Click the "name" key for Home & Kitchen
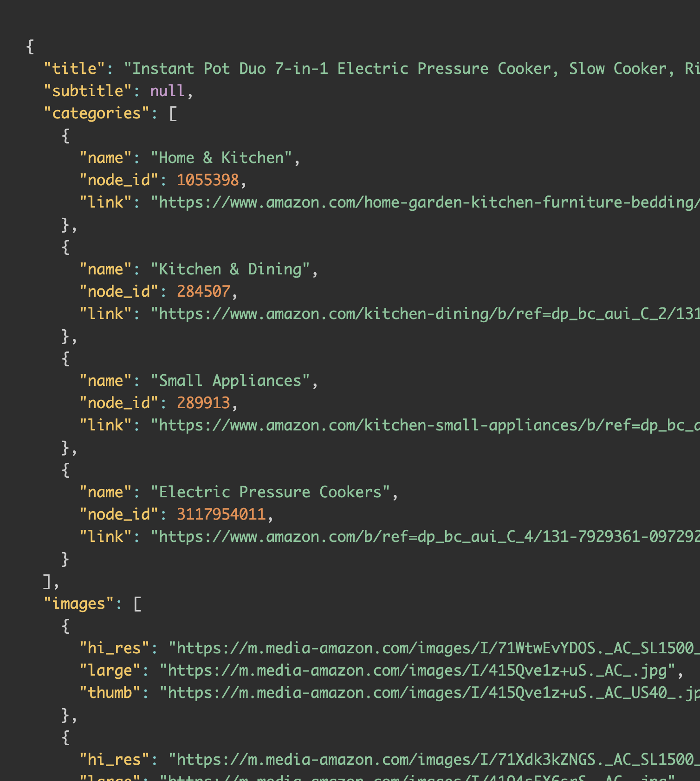This screenshot has height=781, width=700. pyautogui.click(x=105, y=158)
